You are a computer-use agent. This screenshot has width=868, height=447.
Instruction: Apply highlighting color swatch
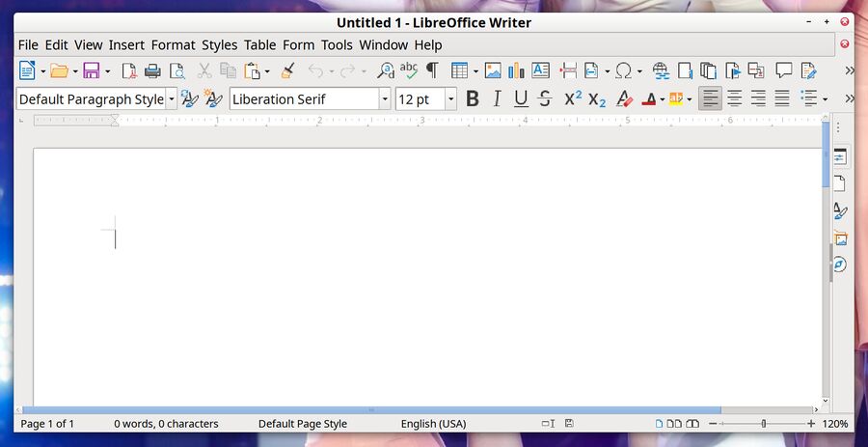point(675,99)
